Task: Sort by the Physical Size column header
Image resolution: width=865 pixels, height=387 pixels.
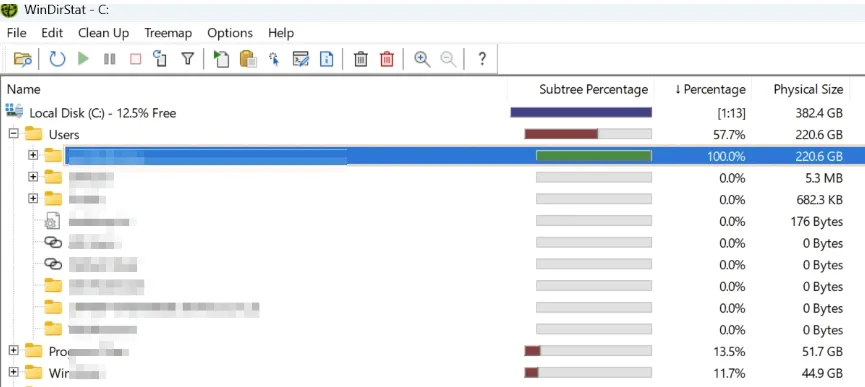Action: pos(808,89)
